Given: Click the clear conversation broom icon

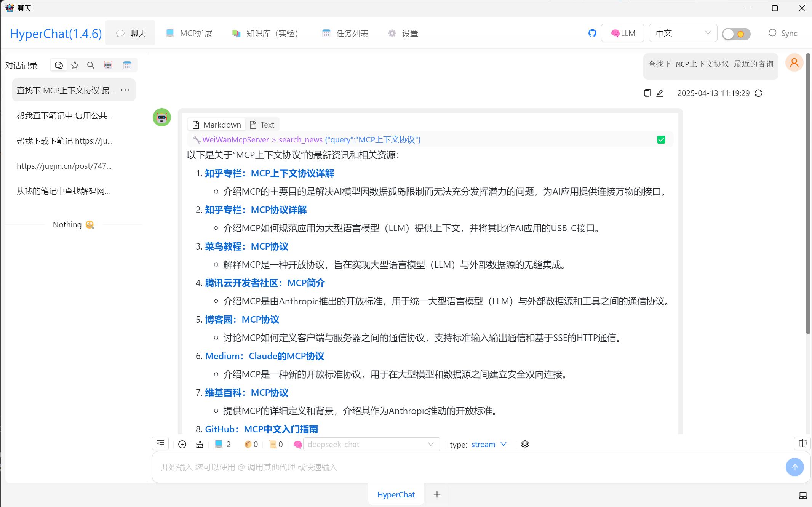Looking at the screenshot, I should pos(200,445).
